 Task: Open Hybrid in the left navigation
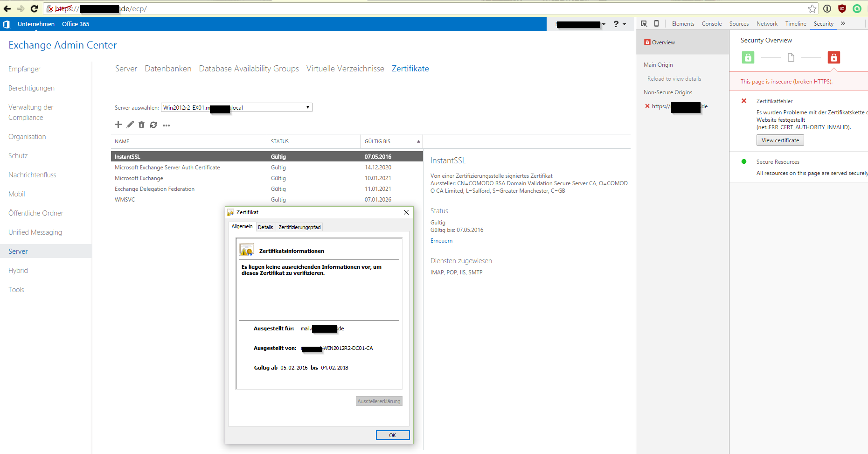coord(18,271)
